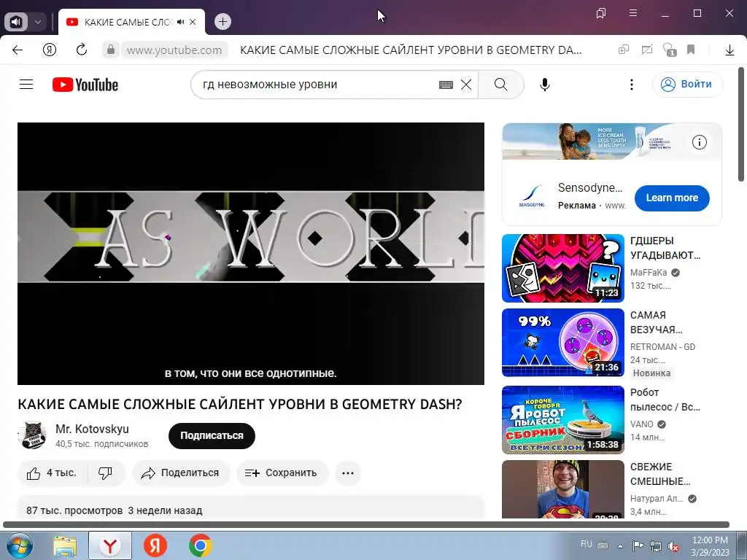Viewport: 747px width, 560px height.
Task: Launch the red Яндекс icon in taskbar
Action: point(155,545)
